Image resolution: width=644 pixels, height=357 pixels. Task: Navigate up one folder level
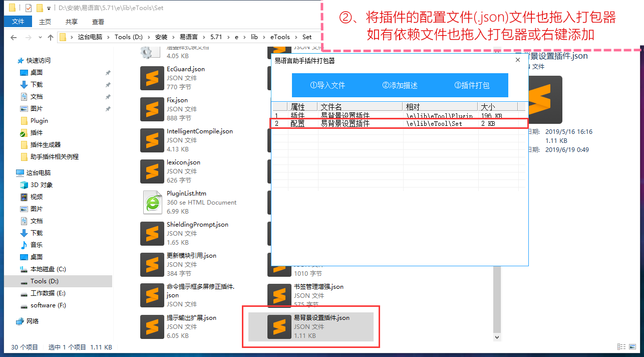50,37
